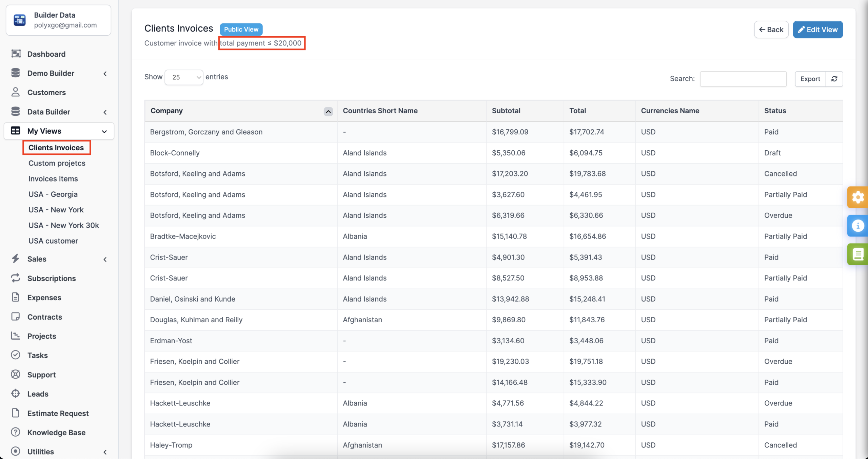Open the green document side tab
The width and height of the screenshot is (868, 459).
click(x=857, y=254)
